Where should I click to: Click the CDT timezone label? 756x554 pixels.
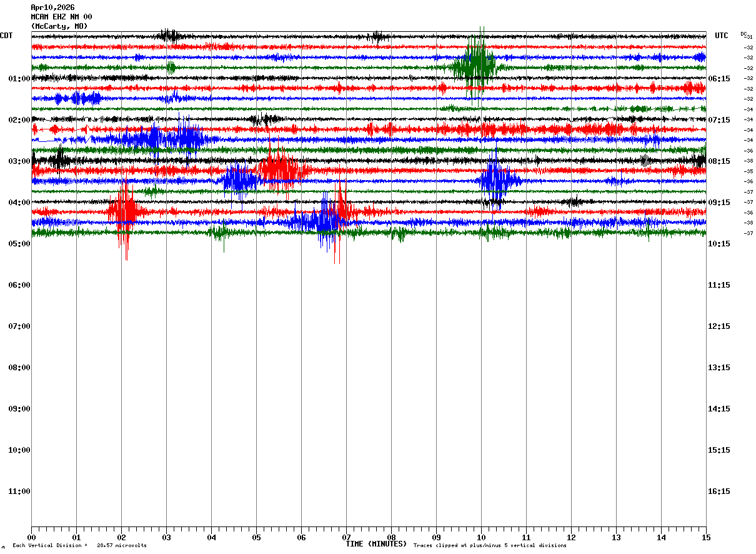click(x=6, y=36)
